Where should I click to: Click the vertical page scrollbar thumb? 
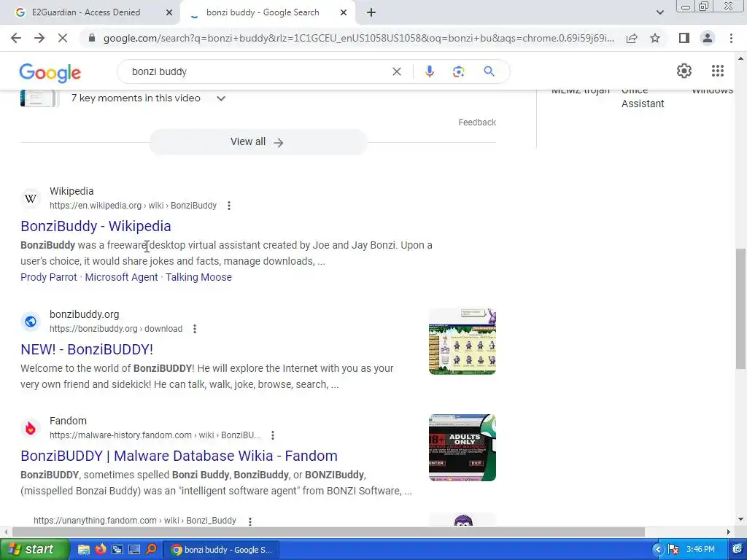point(740,308)
